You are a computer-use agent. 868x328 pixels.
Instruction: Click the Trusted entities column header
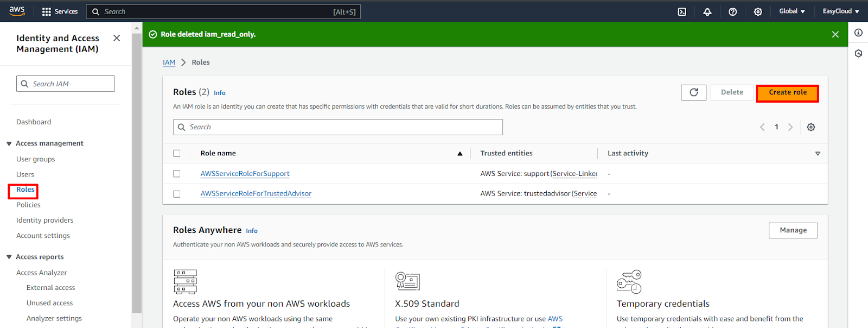tap(506, 154)
